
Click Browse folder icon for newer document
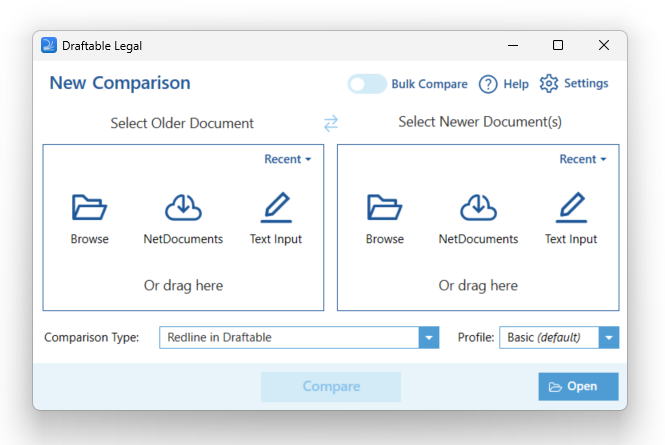[x=384, y=207]
